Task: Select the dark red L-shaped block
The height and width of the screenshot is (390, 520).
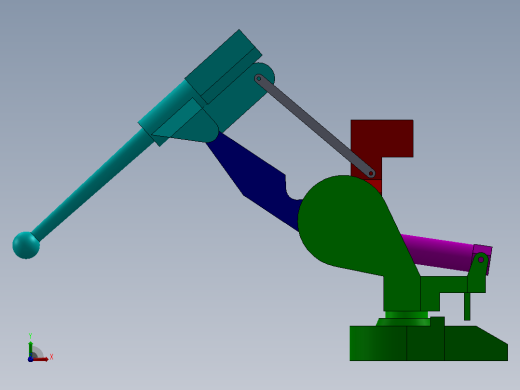Action: coord(382,138)
